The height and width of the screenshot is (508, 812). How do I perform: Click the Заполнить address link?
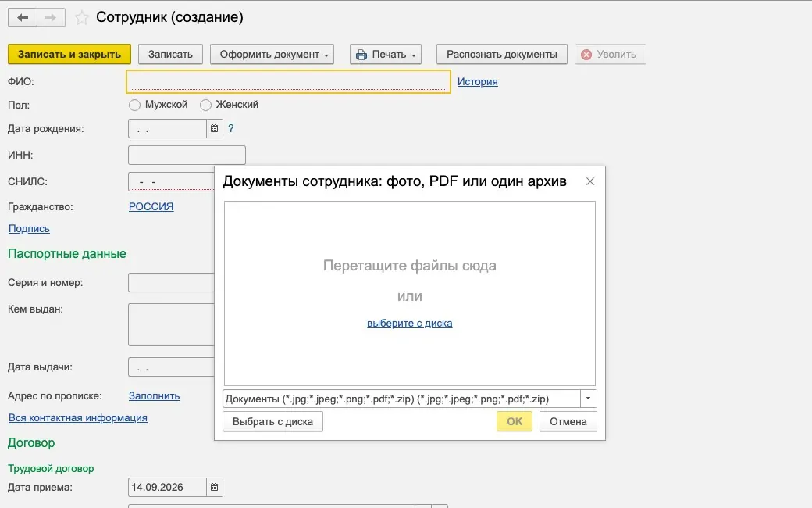155,396
